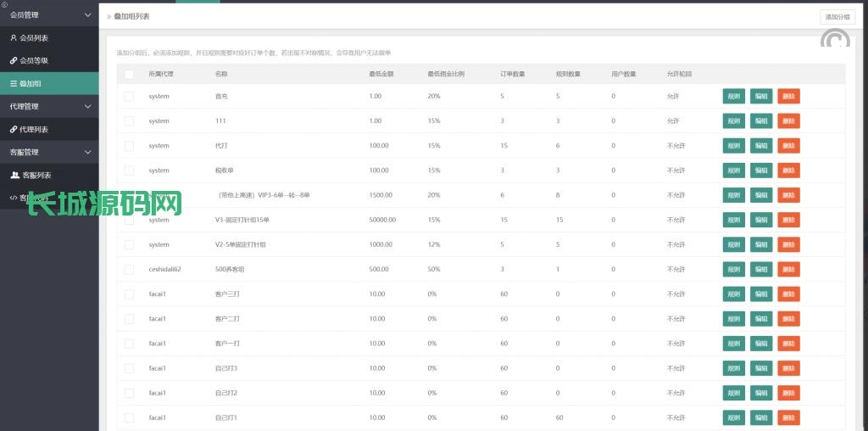Collapse the 代理管理 menu group
Image resolution: width=868 pixels, height=431 pixels.
[x=88, y=107]
